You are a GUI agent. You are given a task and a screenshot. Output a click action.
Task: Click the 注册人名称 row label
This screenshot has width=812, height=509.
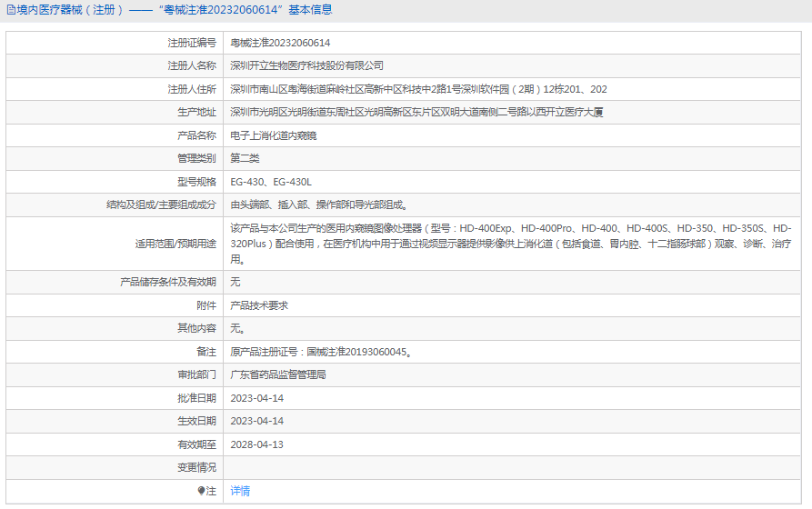pyautogui.click(x=192, y=65)
